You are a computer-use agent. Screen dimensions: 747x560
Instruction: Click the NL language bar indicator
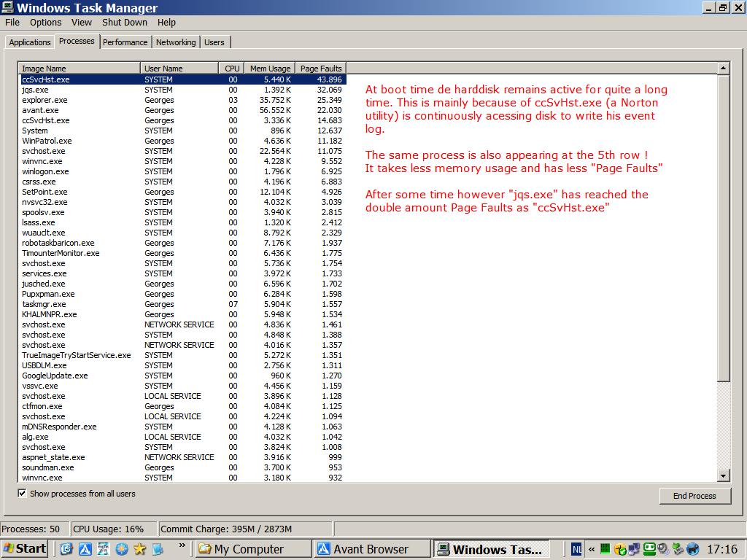576,550
